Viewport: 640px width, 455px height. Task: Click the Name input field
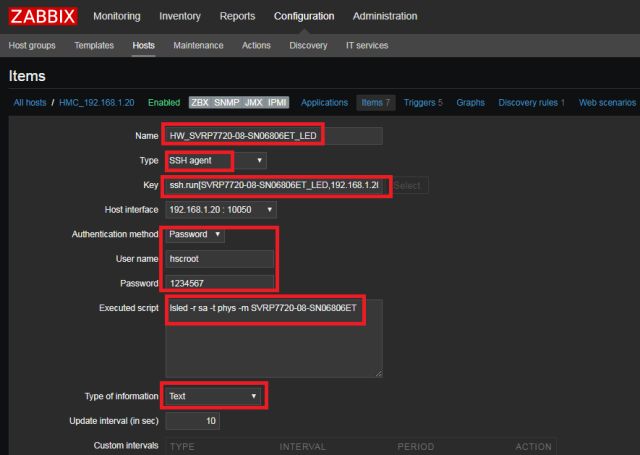coord(274,136)
